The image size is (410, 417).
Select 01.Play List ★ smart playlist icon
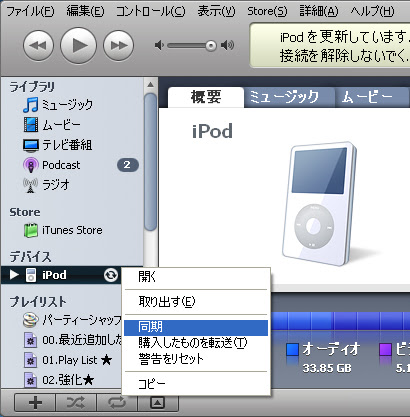click(30, 360)
